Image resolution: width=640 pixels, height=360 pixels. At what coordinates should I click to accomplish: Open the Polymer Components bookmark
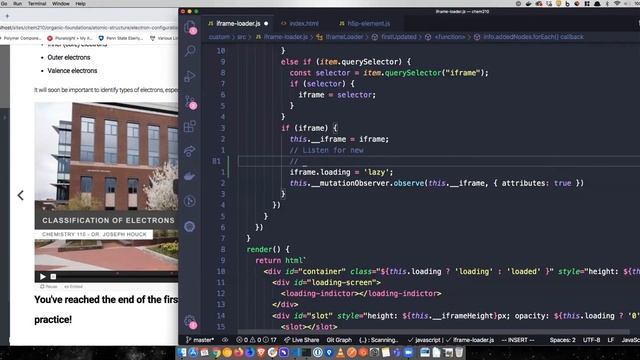point(21,38)
